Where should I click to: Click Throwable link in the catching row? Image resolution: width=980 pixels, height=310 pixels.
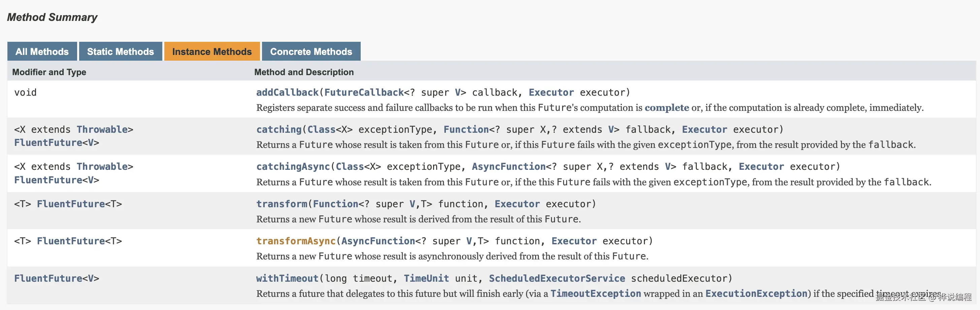tap(102, 129)
